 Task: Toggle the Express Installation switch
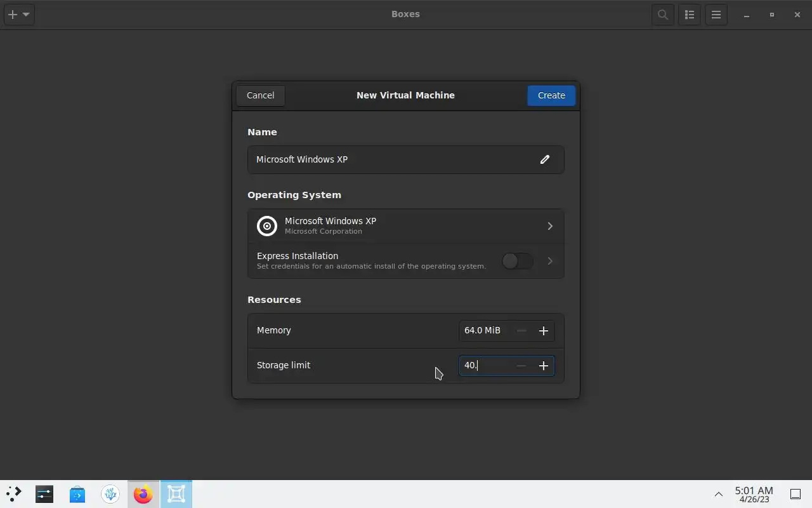coord(517,261)
